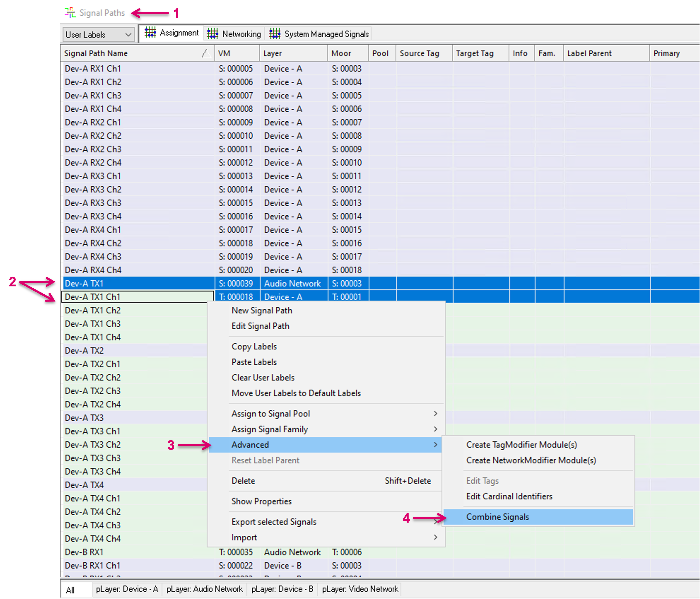Choose Combine Signals from submenu
The height and width of the screenshot is (599, 700).
[x=497, y=517]
